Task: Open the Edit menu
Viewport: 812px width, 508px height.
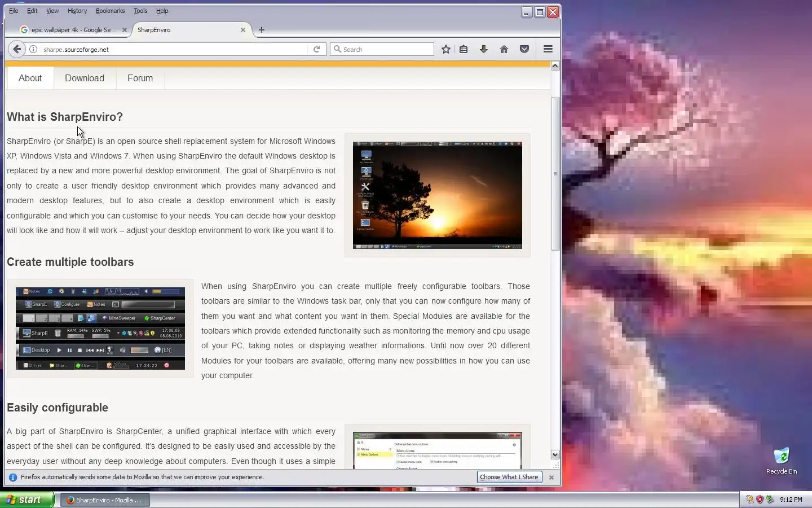Action: [x=32, y=11]
